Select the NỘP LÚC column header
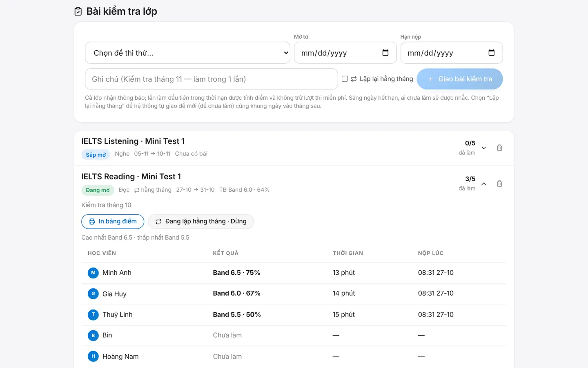The height and width of the screenshot is (368, 588). point(431,253)
